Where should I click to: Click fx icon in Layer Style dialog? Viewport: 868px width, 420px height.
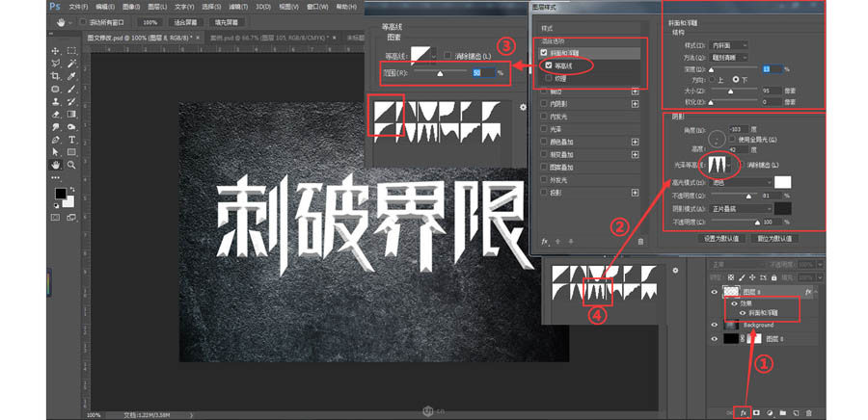(545, 242)
